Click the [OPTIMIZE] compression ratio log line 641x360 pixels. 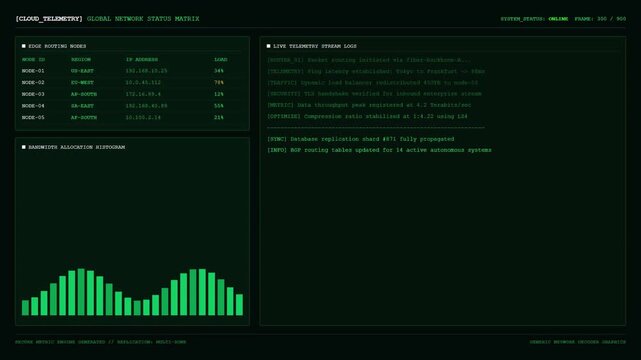pos(367,116)
